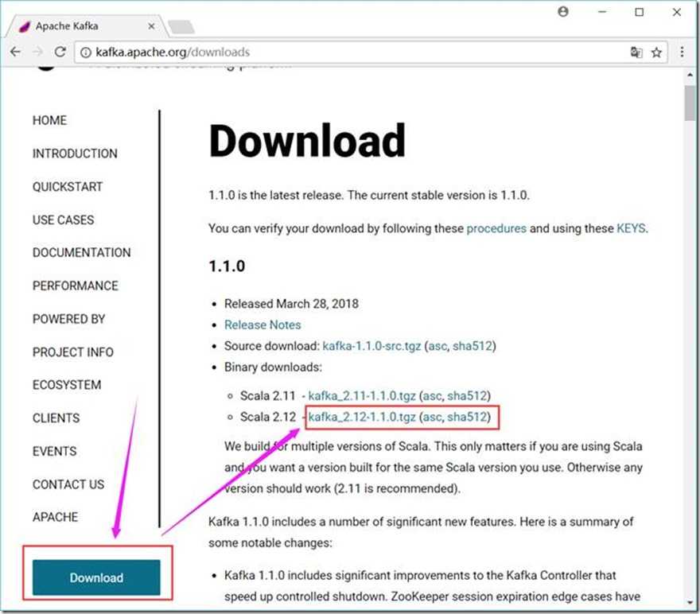This screenshot has height=614, width=700.
Task: Open the procedures verification link
Action: pos(496,228)
